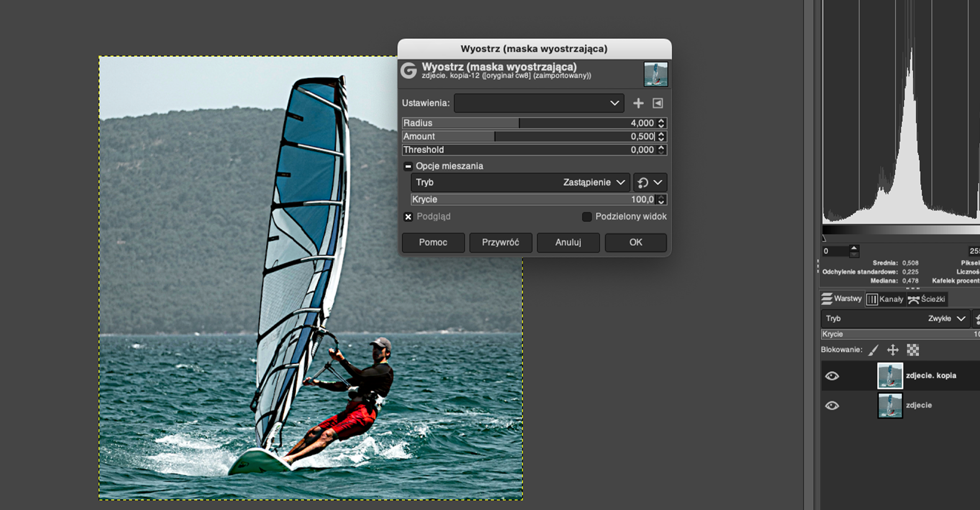Click the Anuluj cancel button

tap(568, 242)
